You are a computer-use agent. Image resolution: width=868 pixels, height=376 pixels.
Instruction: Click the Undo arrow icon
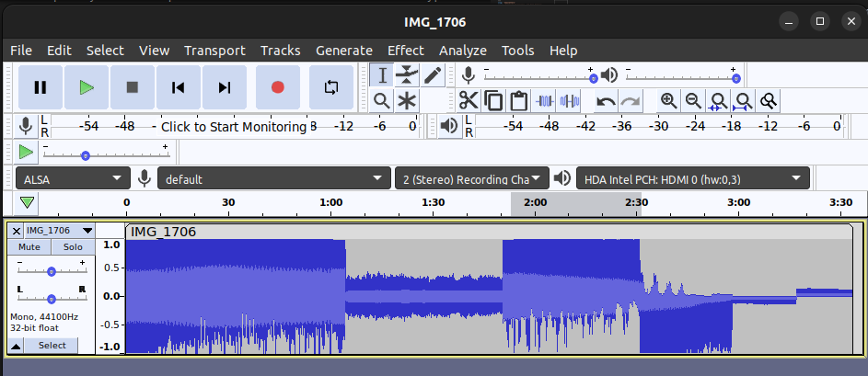606,101
